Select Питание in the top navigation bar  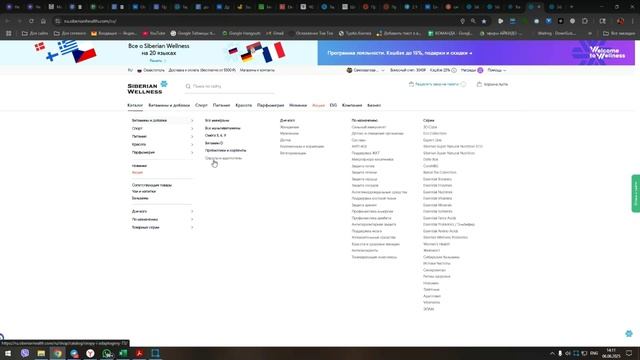(x=222, y=105)
